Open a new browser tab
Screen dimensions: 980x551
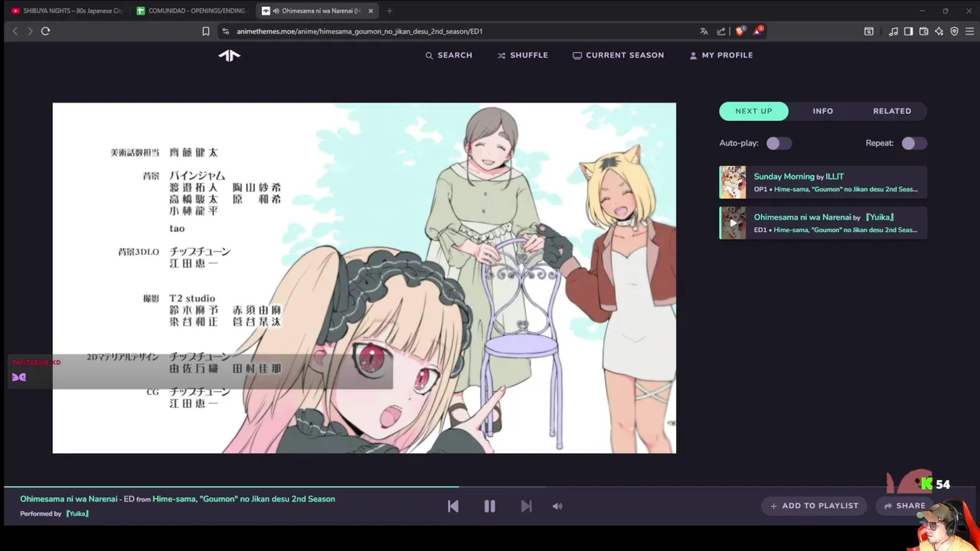pos(390,11)
